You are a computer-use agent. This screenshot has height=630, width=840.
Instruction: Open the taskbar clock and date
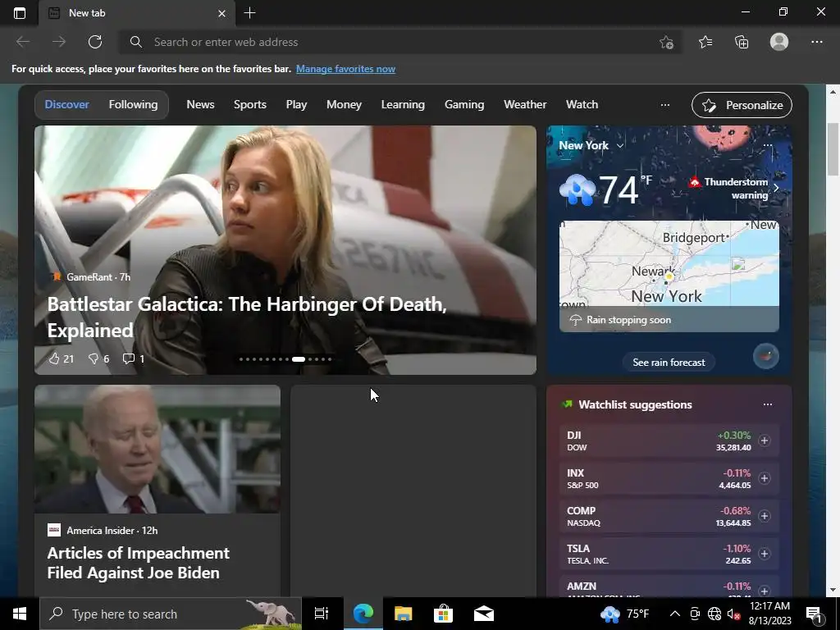[x=769, y=614]
